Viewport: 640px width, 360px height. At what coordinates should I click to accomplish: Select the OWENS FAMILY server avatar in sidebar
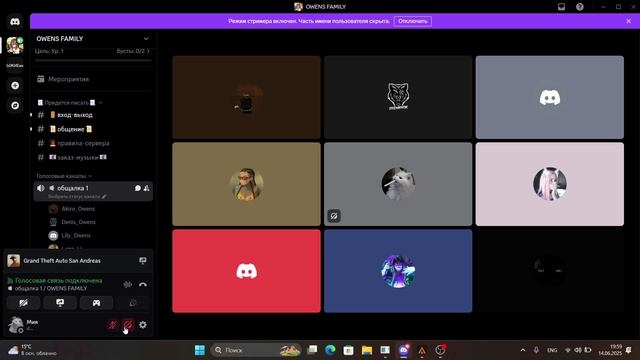[x=15, y=45]
